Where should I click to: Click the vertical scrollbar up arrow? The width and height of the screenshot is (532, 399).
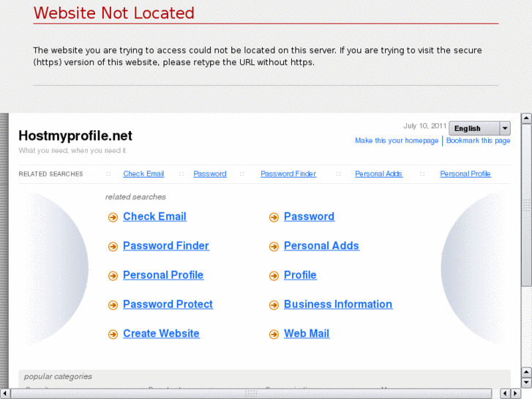point(526,117)
